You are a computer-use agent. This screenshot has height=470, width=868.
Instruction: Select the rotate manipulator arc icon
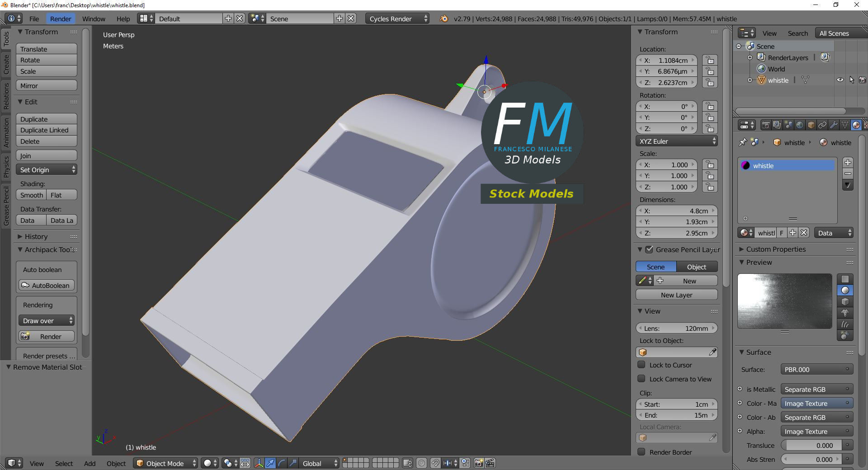coord(282,463)
